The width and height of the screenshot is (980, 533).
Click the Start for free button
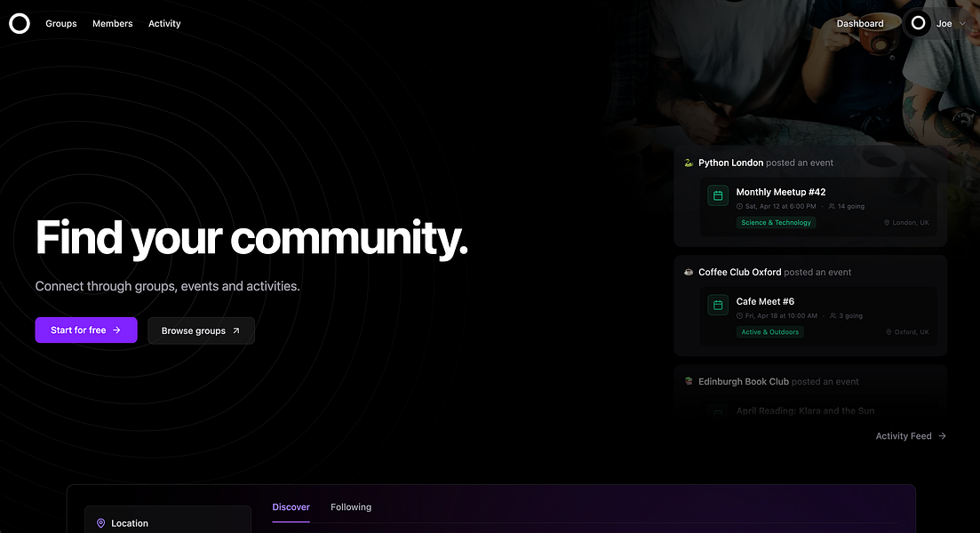pos(86,330)
